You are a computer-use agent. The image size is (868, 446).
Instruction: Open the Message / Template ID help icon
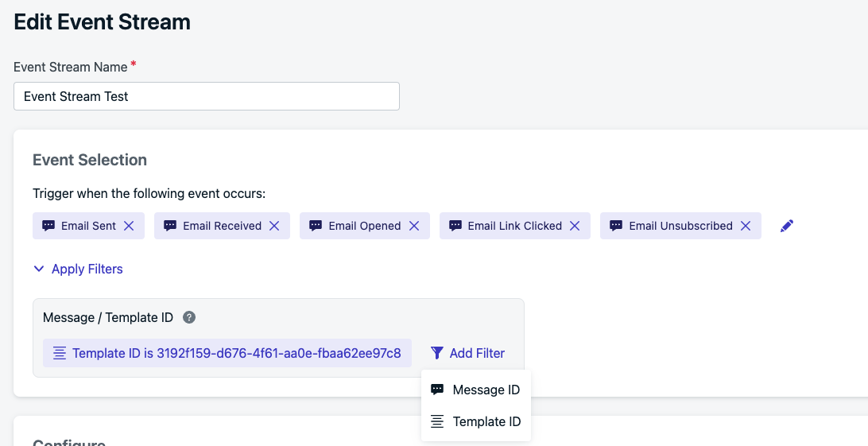(188, 318)
